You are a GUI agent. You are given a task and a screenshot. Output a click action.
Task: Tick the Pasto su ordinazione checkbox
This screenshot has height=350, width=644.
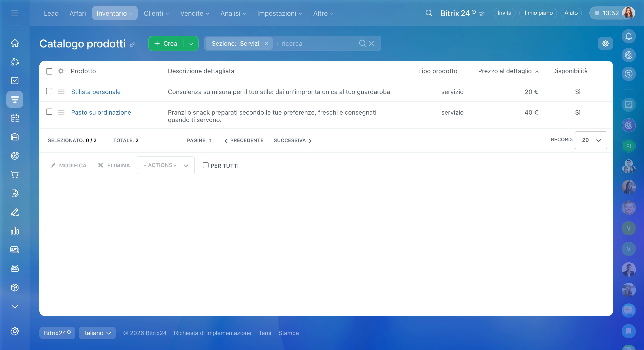click(49, 112)
